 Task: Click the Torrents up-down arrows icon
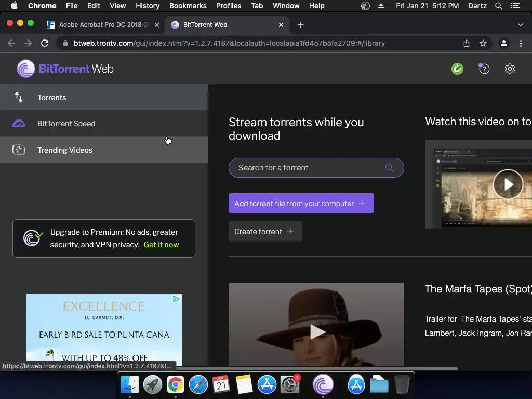[19, 97]
